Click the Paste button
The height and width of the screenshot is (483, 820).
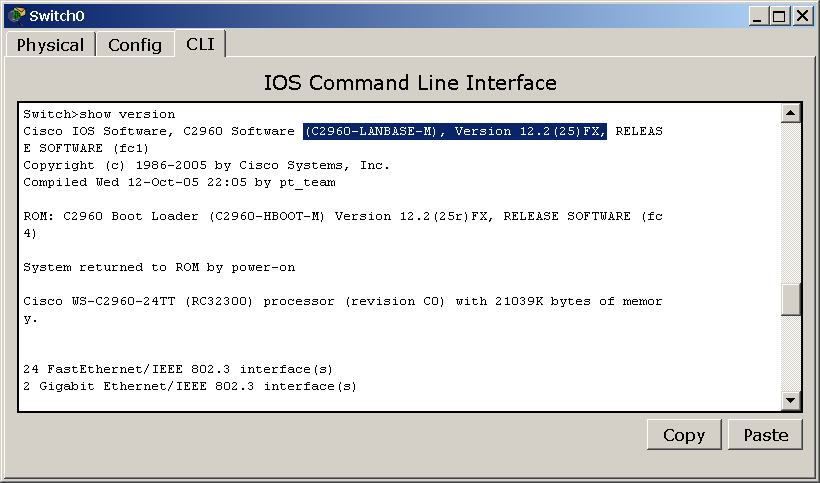(766, 435)
